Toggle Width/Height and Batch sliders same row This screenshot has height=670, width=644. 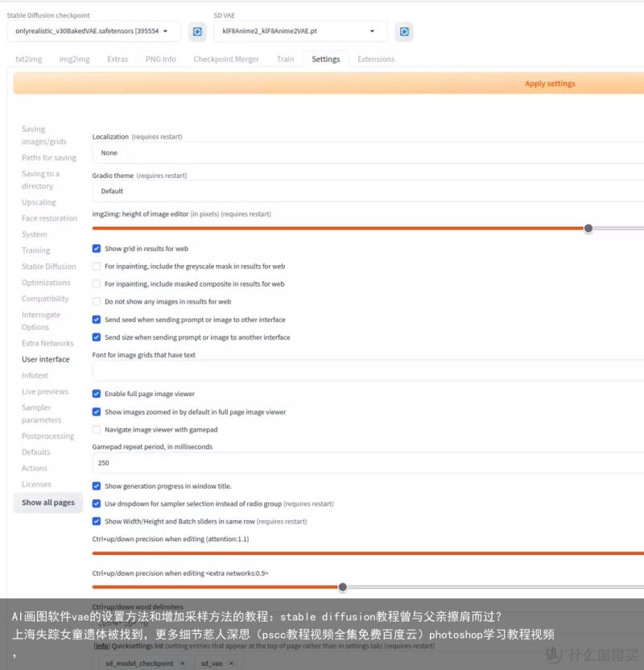tap(97, 521)
